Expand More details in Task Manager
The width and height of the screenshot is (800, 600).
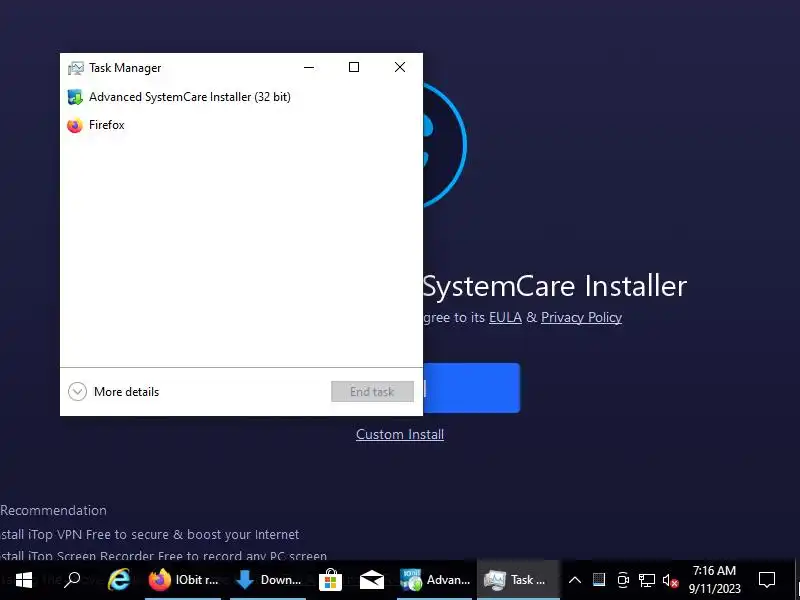coord(114,392)
